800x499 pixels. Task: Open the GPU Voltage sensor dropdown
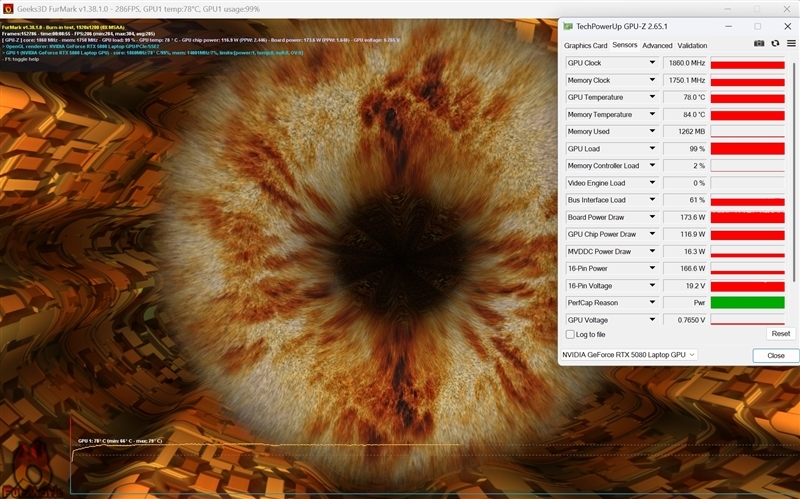click(652, 320)
